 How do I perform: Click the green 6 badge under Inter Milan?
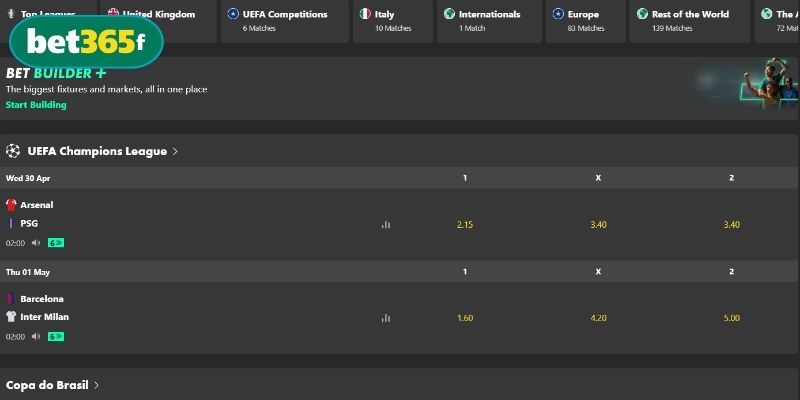click(x=56, y=336)
